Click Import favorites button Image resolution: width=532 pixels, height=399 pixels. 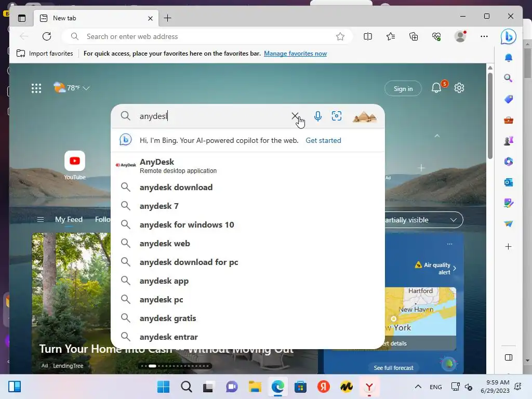pyautogui.click(x=45, y=54)
